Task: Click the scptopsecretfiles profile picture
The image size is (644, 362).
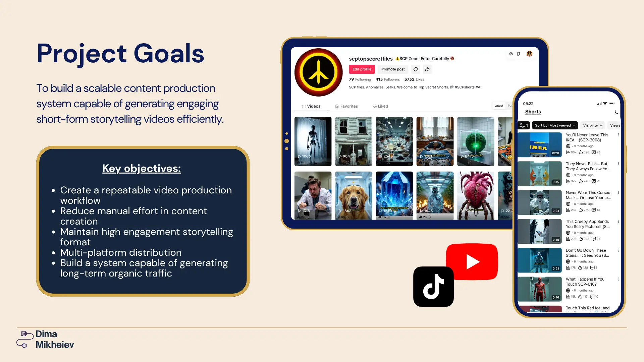Action: coord(318,72)
